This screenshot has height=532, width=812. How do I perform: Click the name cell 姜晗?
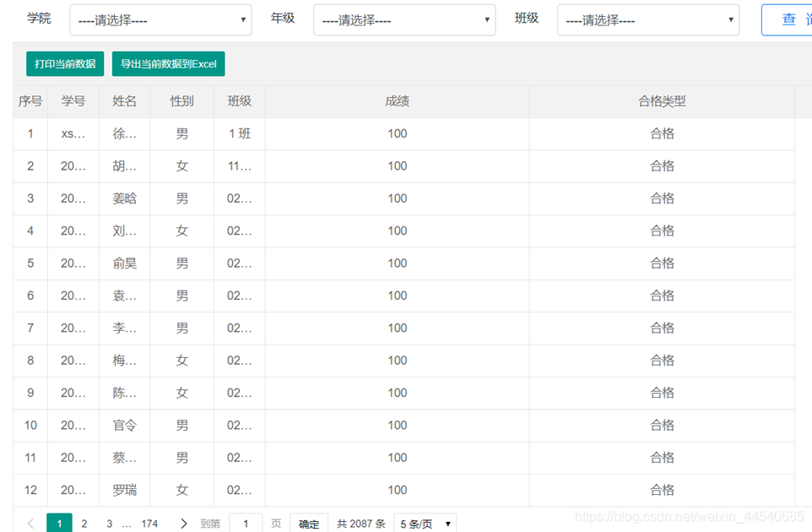click(124, 199)
